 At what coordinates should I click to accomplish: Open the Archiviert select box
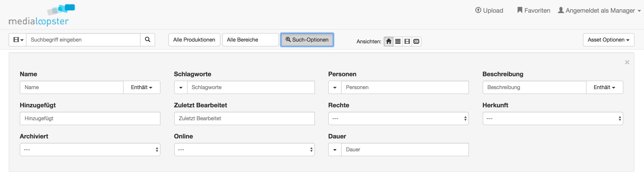coord(90,150)
